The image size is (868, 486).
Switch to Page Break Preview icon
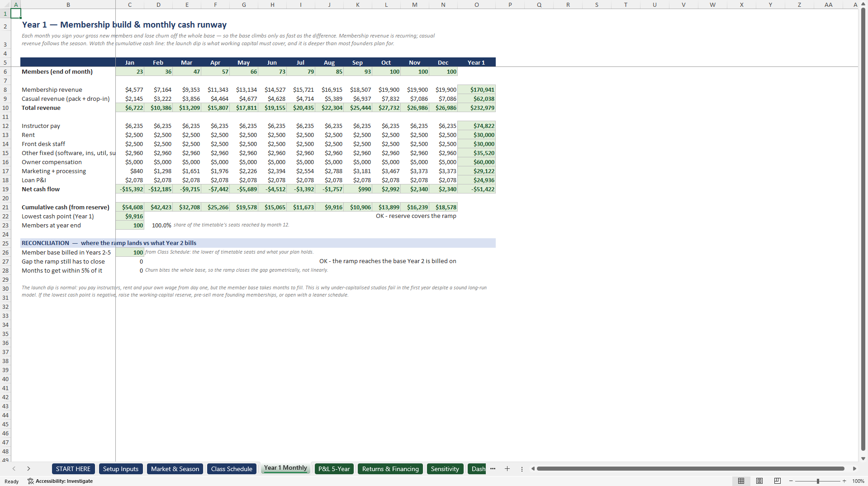click(x=778, y=481)
